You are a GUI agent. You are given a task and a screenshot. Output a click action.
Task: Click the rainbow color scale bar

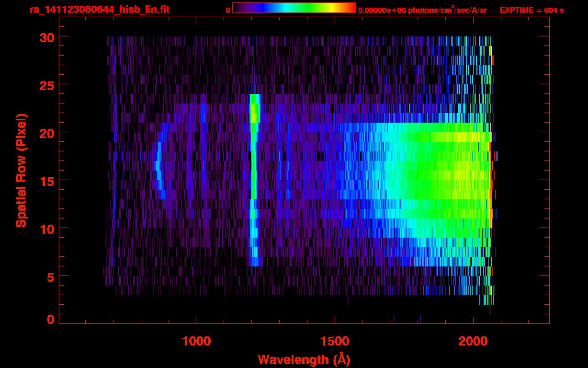[x=294, y=8]
